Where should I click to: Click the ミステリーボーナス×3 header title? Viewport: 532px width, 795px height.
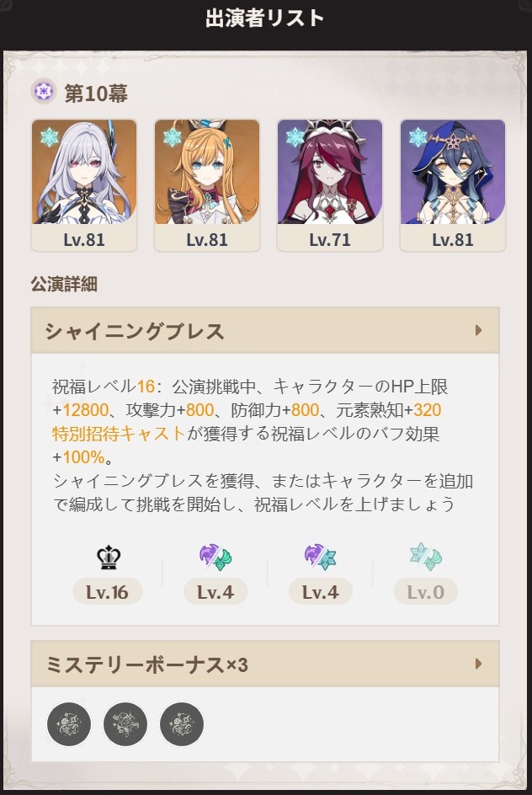[147, 664]
